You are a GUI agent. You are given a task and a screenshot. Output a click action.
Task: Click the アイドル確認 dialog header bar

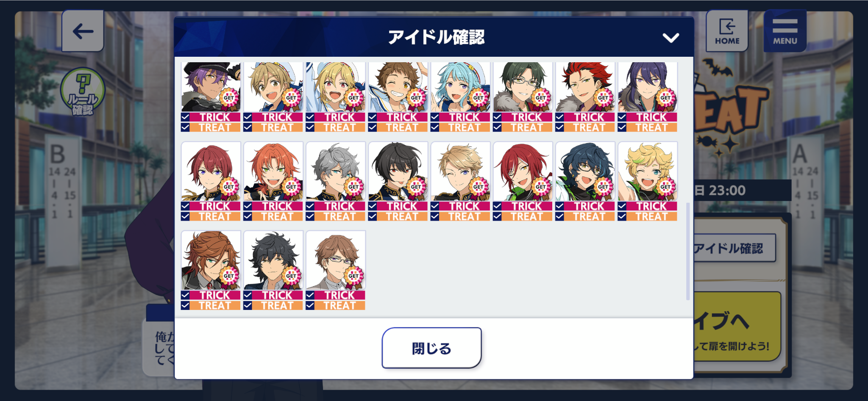(434, 37)
